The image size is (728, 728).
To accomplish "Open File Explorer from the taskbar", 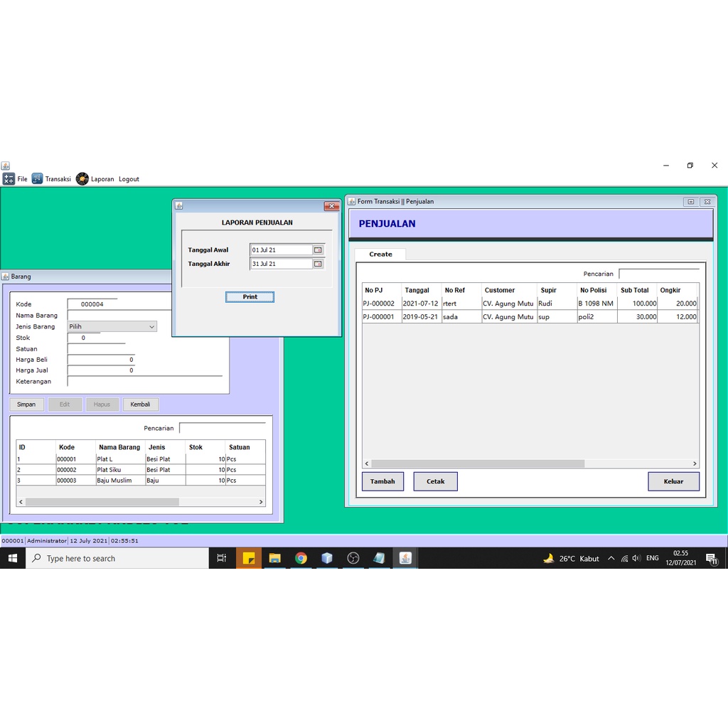I will (275, 558).
